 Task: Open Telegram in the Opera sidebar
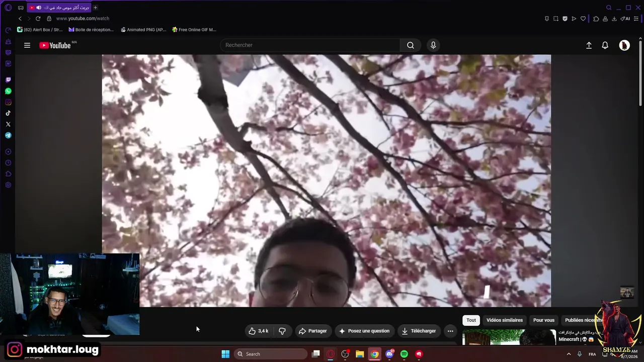[8, 135]
